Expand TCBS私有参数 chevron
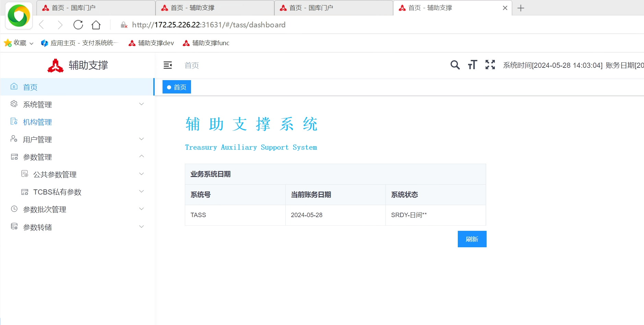The image size is (644, 325). [141, 191]
